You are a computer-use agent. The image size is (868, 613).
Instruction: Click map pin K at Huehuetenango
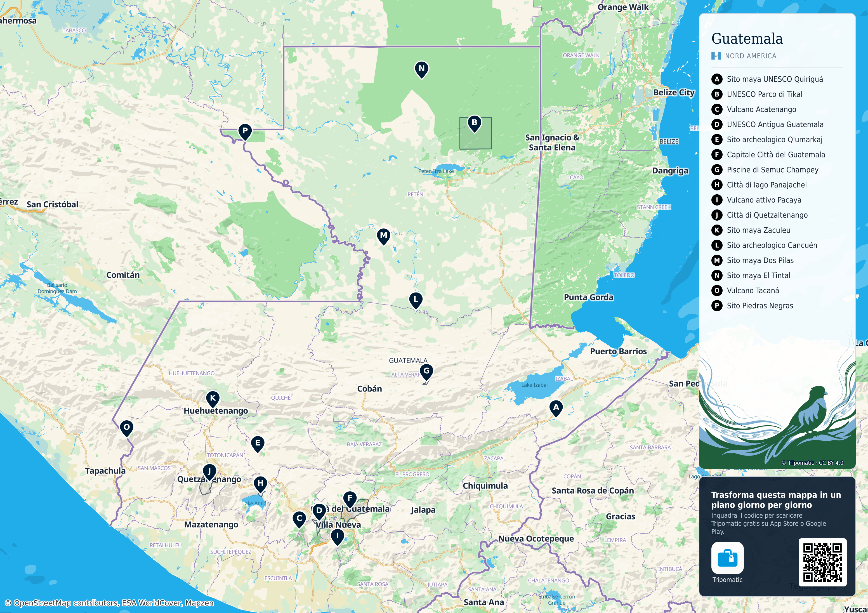(x=213, y=399)
